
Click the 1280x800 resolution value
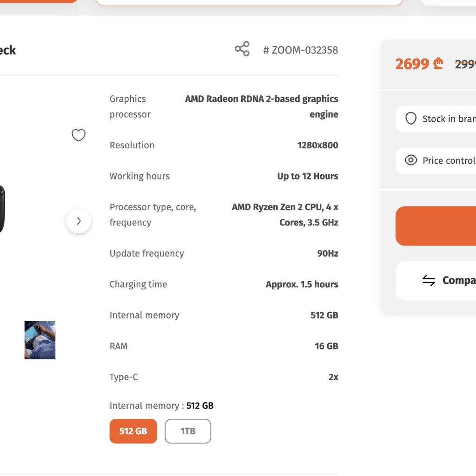click(x=317, y=145)
